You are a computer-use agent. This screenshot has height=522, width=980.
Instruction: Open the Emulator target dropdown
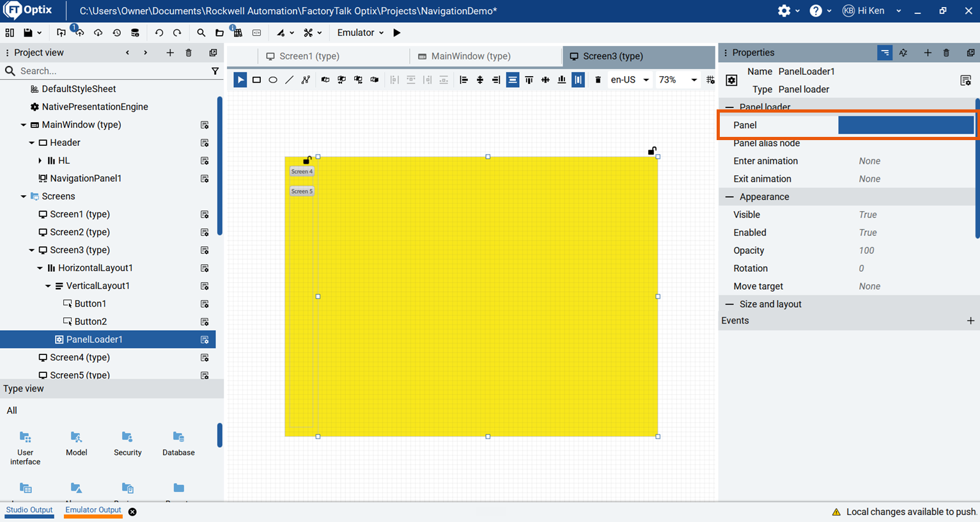point(361,33)
